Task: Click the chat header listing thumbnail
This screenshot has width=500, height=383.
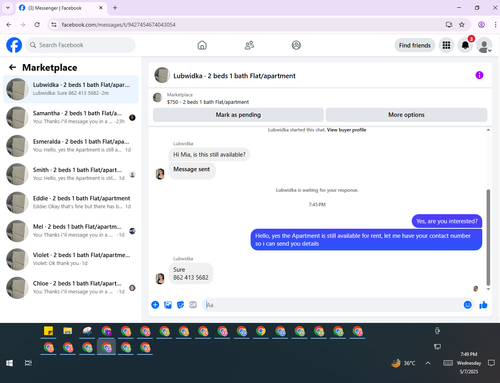Action: [x=162, y=75]
